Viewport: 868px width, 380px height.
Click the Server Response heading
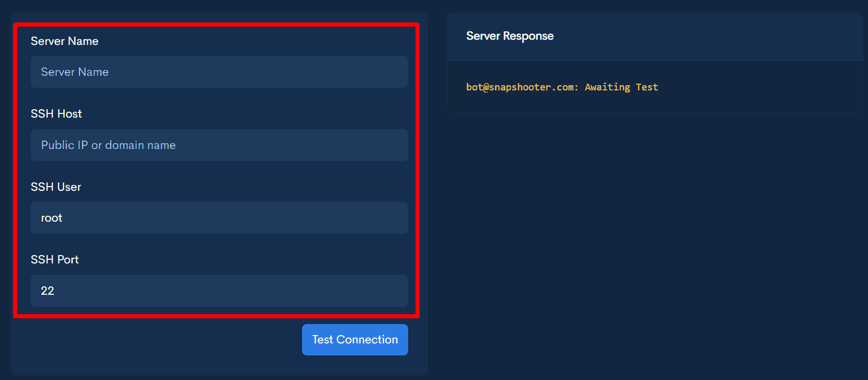(510, 36)
